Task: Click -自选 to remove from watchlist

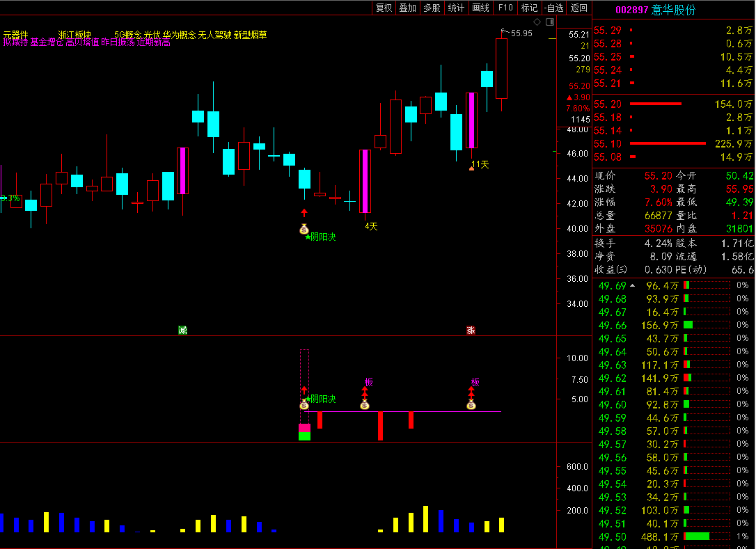Action: [554, 8]
